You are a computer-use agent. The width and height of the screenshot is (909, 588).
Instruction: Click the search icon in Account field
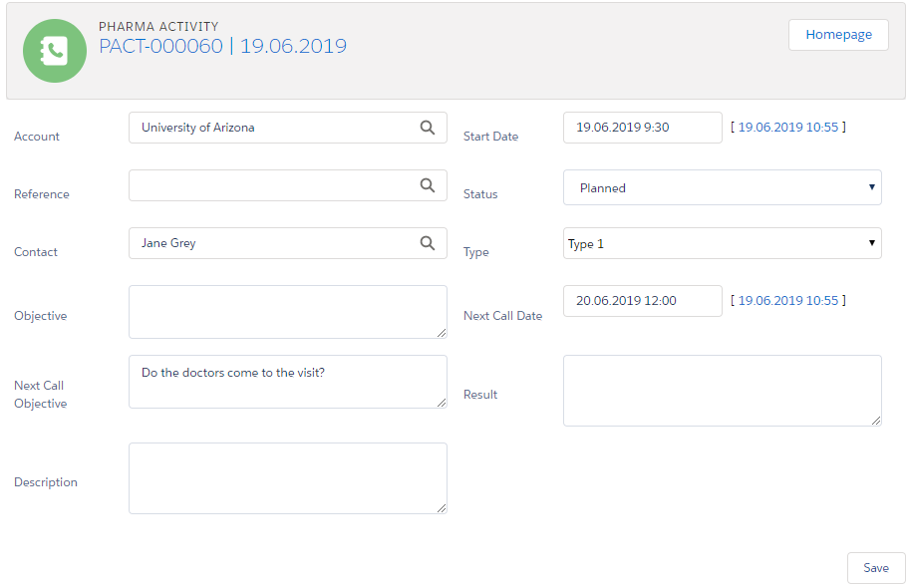427,128
